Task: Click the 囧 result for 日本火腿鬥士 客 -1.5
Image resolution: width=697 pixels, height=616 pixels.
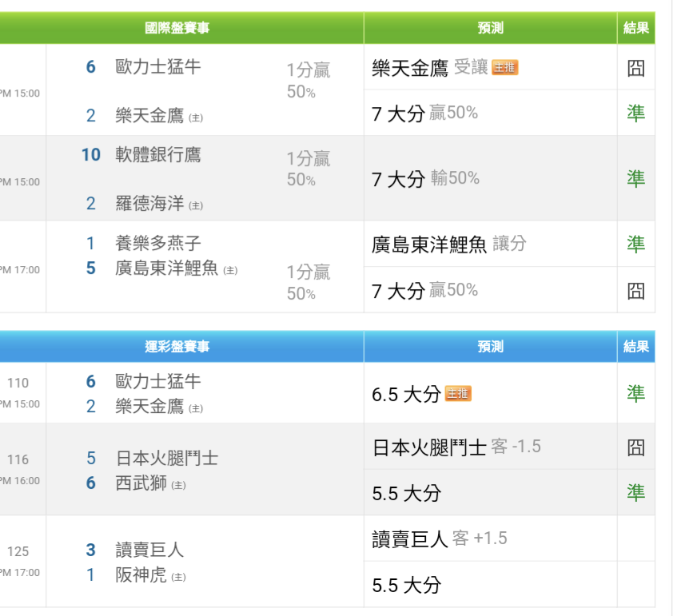Action: [x=636, y=447]
